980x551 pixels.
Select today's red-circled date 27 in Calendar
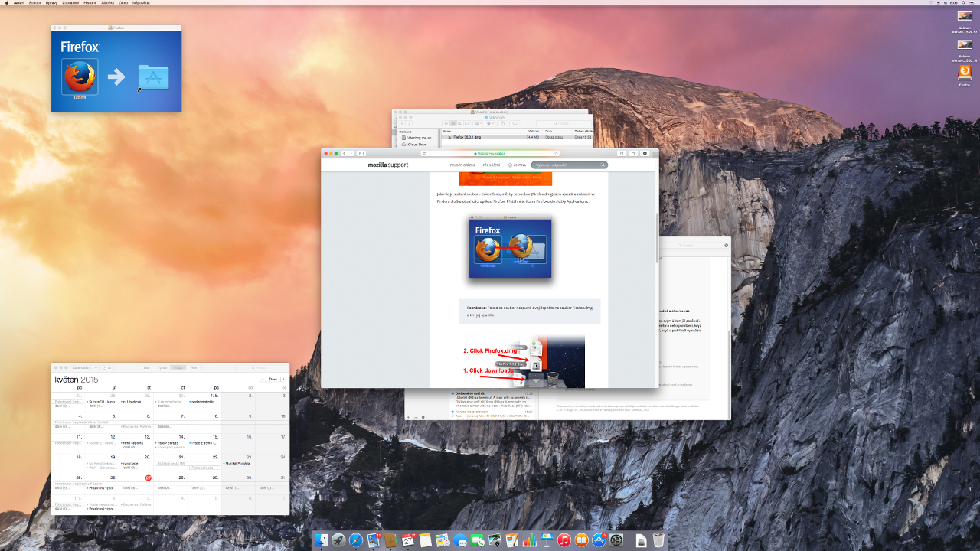click(x=149, y=478)
